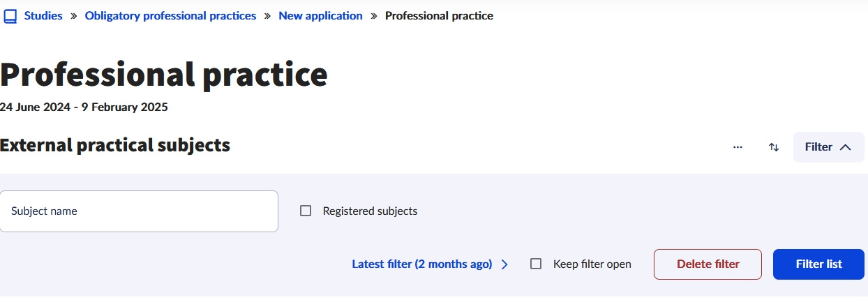Screen dimensions: 868x302
Task: Enable the Keep filter open checkbox
Action: click(x=536, y=264)
